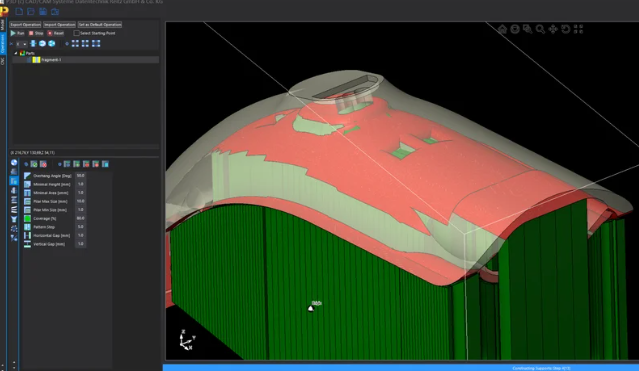Screen dimensions: 639x371
Task: Click Minimal Height [mm] value field
Action: [x=81, y=184]
